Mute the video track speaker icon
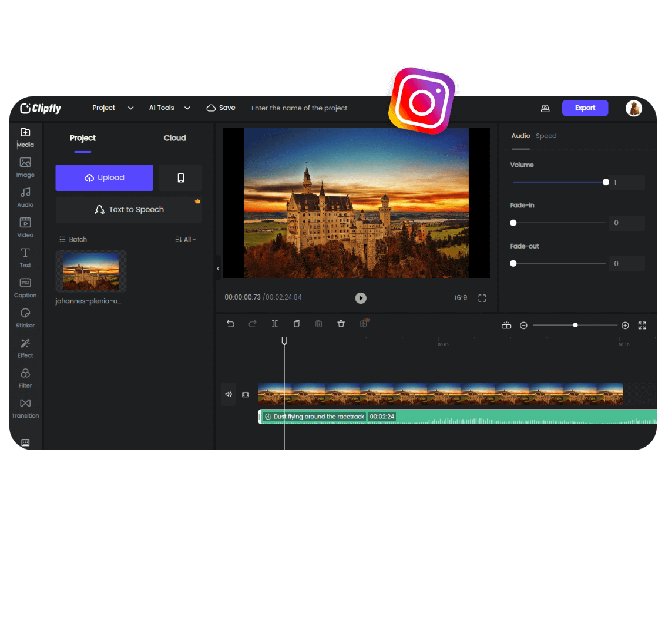This screenshot has width=665, height=644. (229, 394)
